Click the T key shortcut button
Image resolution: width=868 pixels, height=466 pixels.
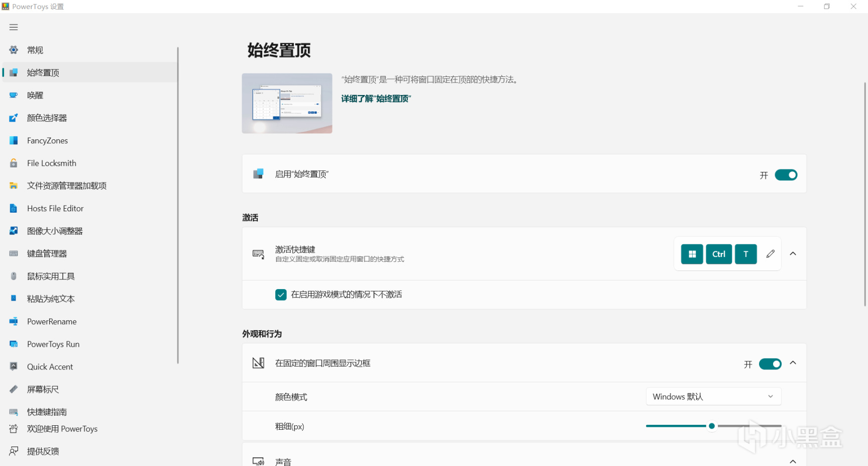[x=746, y=254]
